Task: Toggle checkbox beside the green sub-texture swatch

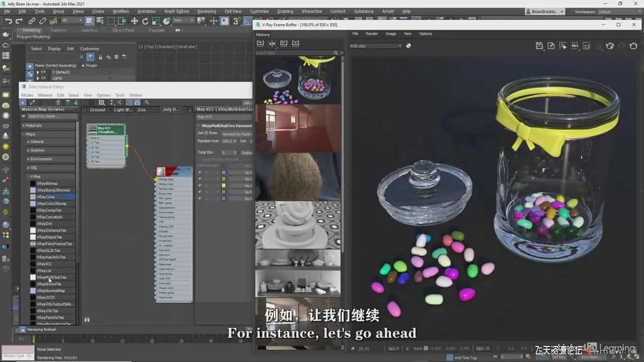Action: [x=200, y=186]
